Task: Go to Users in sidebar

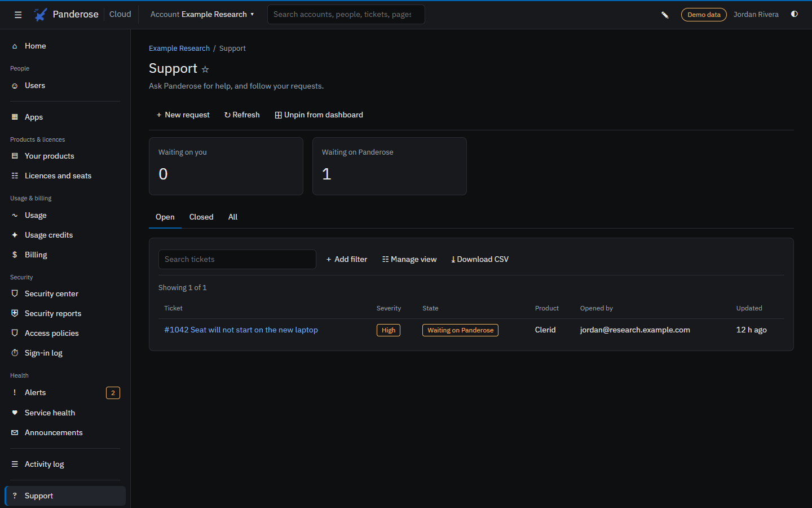Action: pyautogui.click(x=65, y=86)
